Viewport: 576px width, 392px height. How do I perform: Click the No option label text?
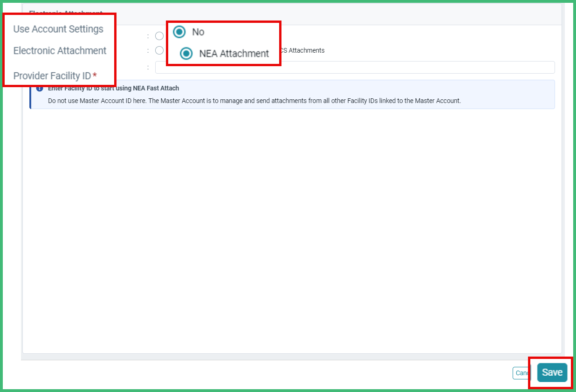(x=198, y=32)
